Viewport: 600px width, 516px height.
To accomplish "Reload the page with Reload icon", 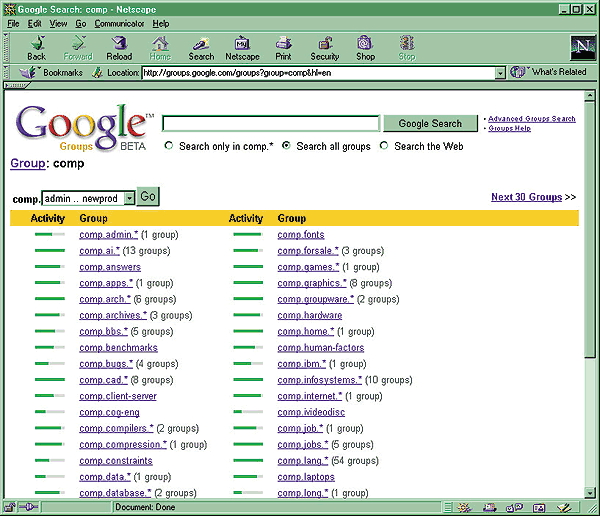I will click(119, 48).
